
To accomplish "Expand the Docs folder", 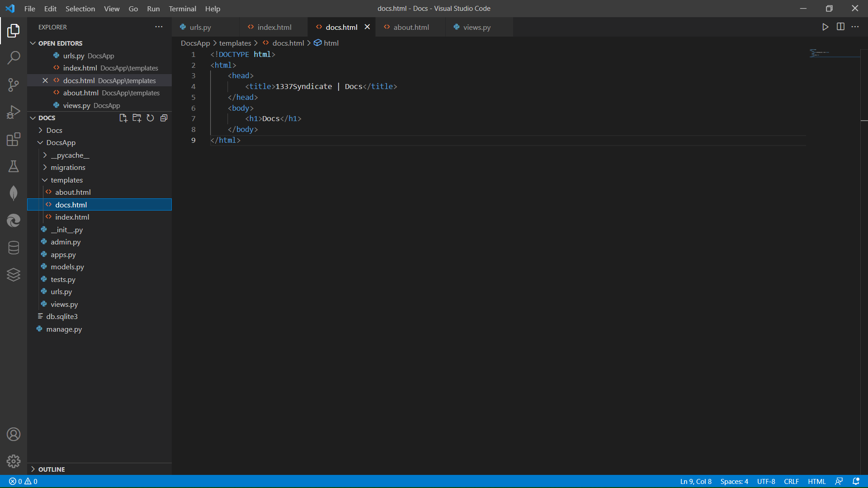I will [x=54, y=130].
